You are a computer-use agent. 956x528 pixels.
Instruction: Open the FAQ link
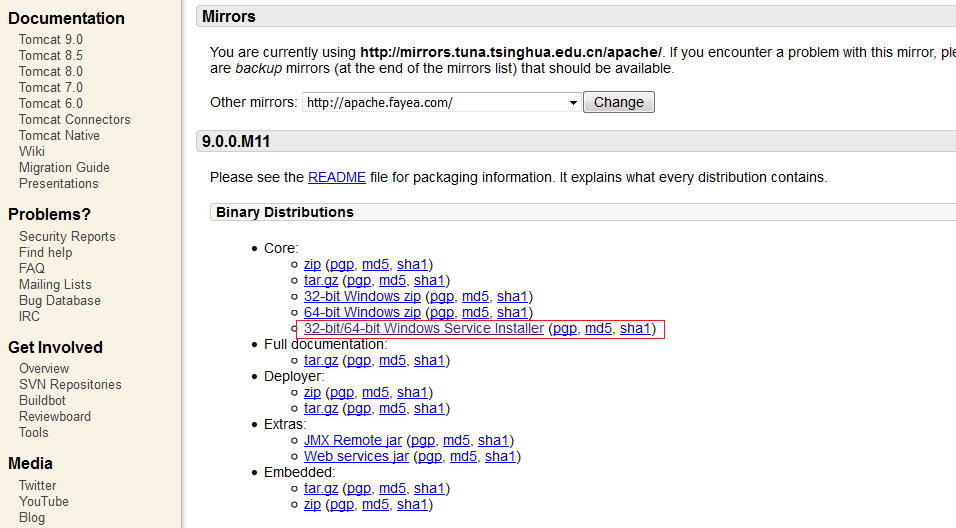point(32,268)
